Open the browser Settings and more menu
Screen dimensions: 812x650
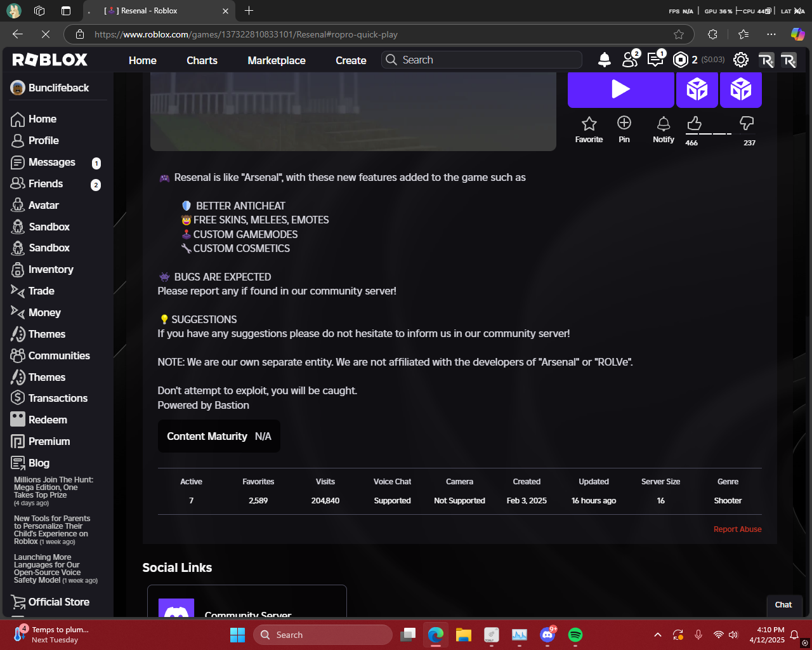771,34
